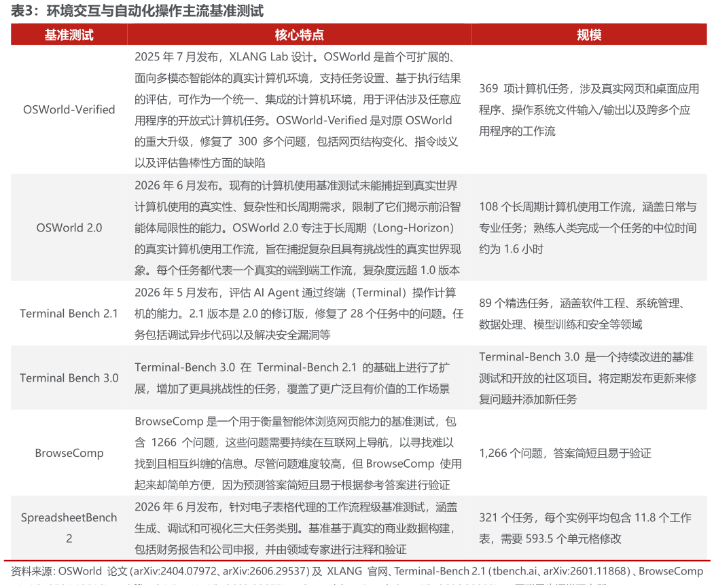Click the text 321 个任务
Viewport: 714px width, 588px height.
(x=506, y=517)
